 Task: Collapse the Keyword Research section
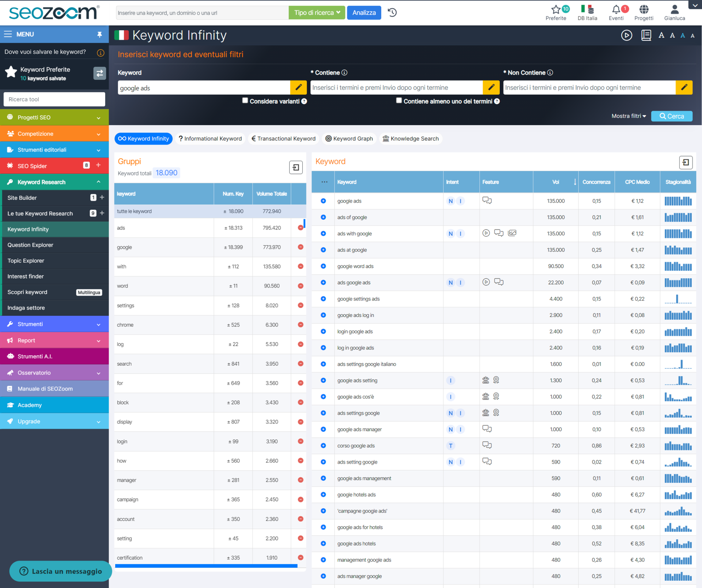click(98, 182)
